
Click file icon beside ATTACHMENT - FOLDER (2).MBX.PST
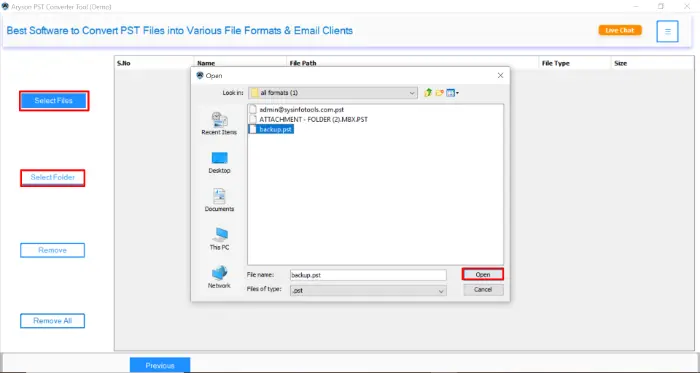click(x=253, y=119)
